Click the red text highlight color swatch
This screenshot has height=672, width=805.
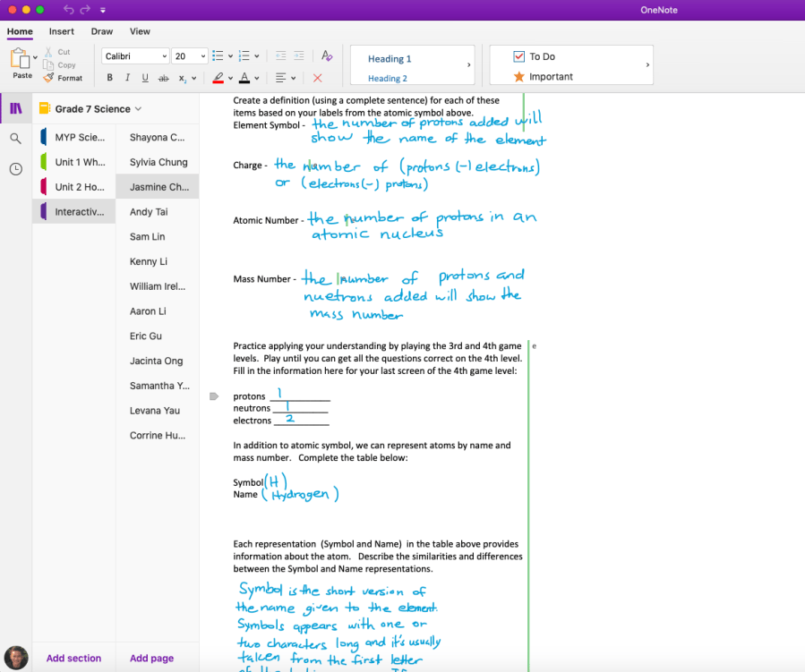pyautogui.click(x=218, y=78)
